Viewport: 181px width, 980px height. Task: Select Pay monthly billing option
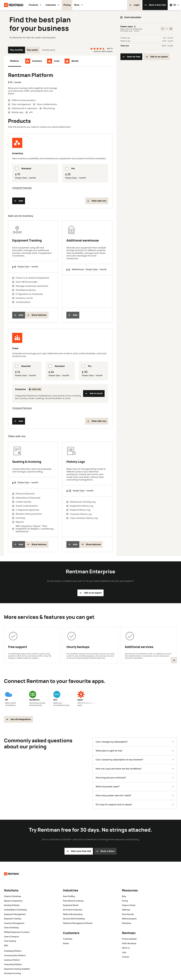tap(16, 50)
